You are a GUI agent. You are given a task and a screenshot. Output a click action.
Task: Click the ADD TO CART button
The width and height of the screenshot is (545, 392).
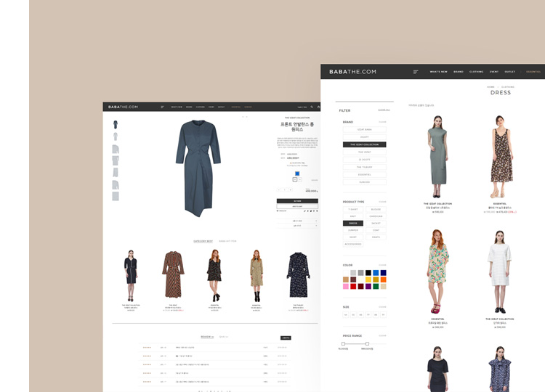click(297, 205)
